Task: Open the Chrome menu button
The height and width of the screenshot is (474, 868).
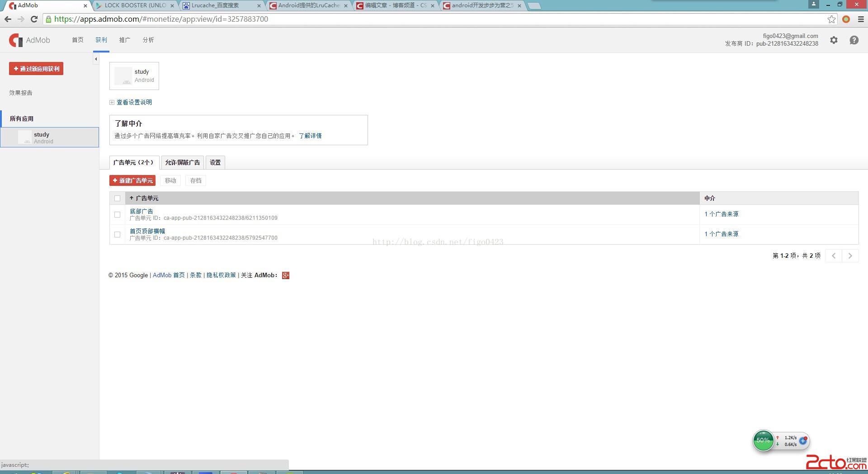Action: [861, 19]
